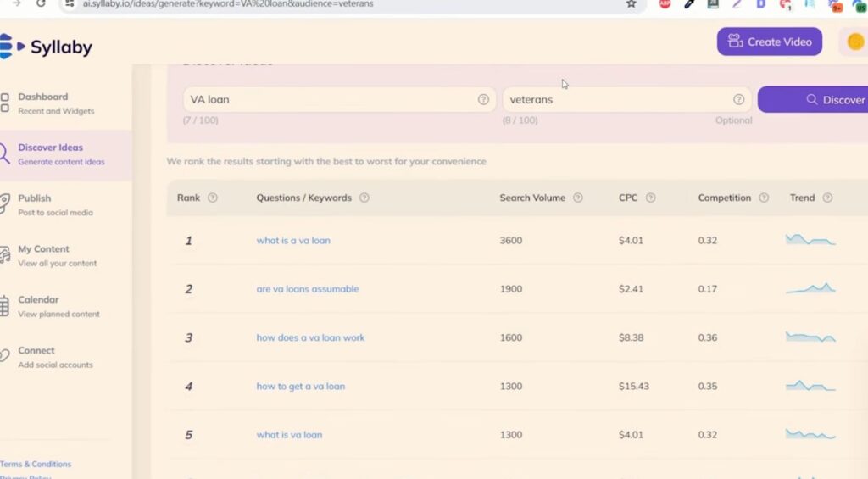Click the red adblock extension icon
This screenshot has height=479, width=868.
click(x=665, y=4)
